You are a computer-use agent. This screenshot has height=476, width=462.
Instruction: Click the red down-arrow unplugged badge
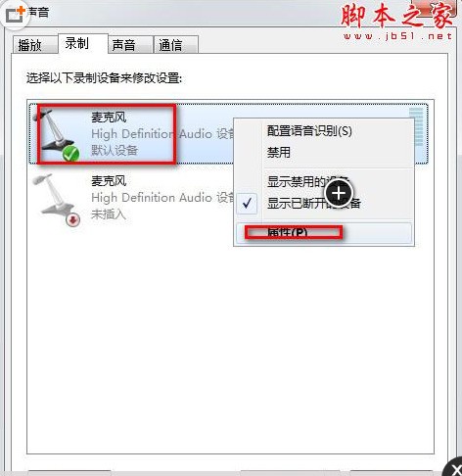[x=73, y=220]
